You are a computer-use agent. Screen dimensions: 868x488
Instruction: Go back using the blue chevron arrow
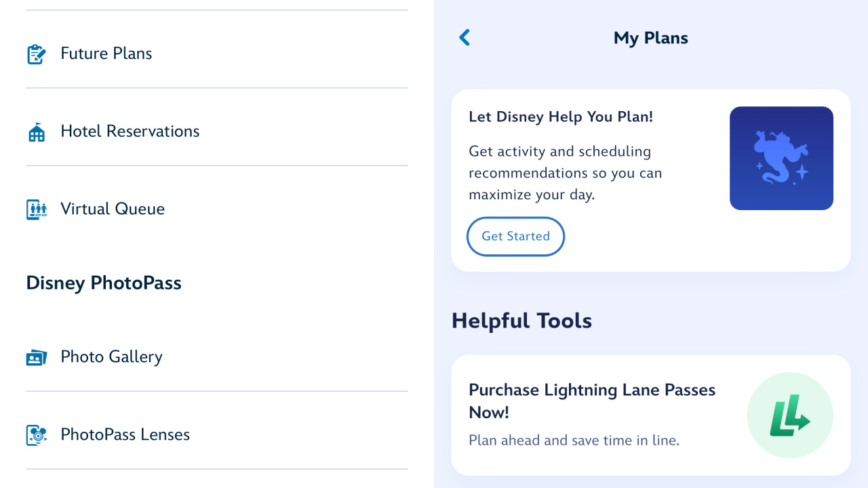[465, 38]
